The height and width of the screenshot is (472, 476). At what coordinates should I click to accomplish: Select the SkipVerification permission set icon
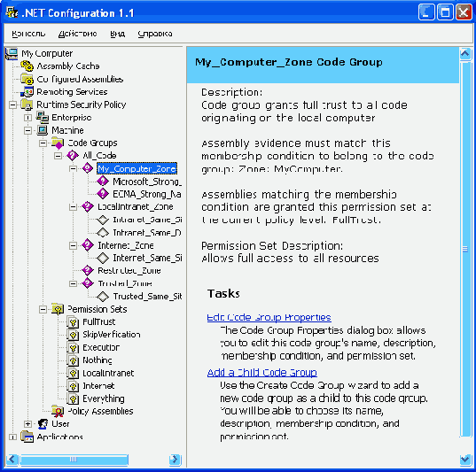(x=73, y=335)
